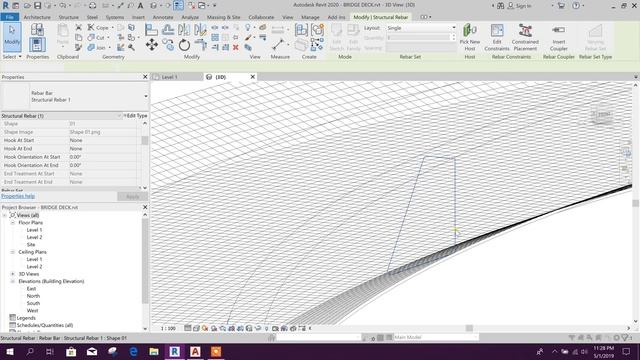Open the Collaborate ribbon tab

pos(261,17)
